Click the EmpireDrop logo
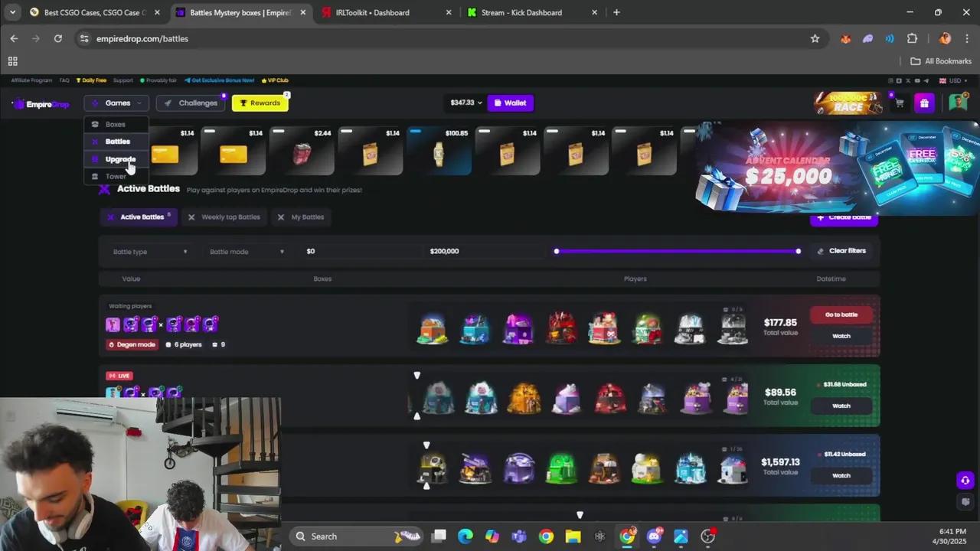This screenshot has height=551, width=980. click(41, 104)
